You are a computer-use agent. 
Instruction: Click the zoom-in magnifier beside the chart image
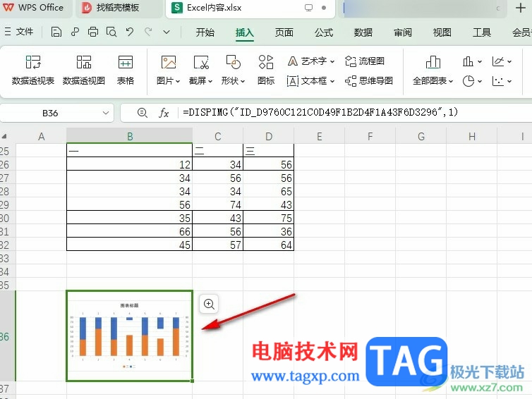[x=209, y=304]
